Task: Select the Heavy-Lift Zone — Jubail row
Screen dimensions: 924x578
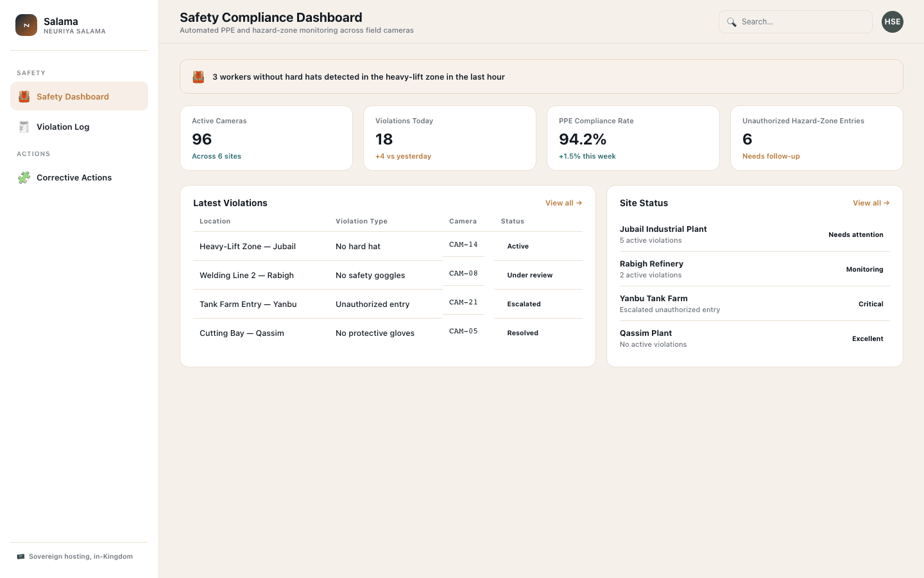Action: 388,246
